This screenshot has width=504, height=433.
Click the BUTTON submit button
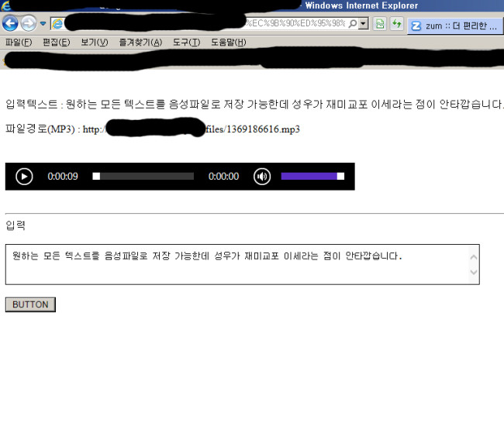(30, 304)
